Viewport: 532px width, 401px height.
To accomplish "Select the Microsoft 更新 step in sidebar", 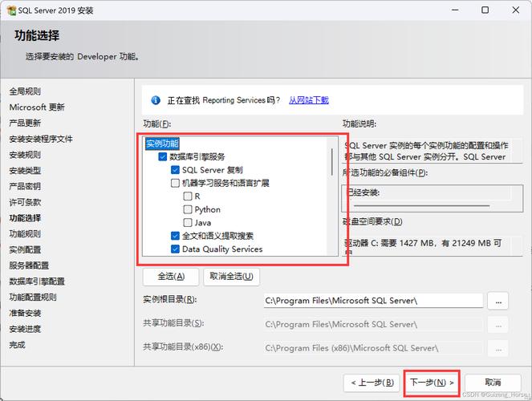I will [37, 107].
